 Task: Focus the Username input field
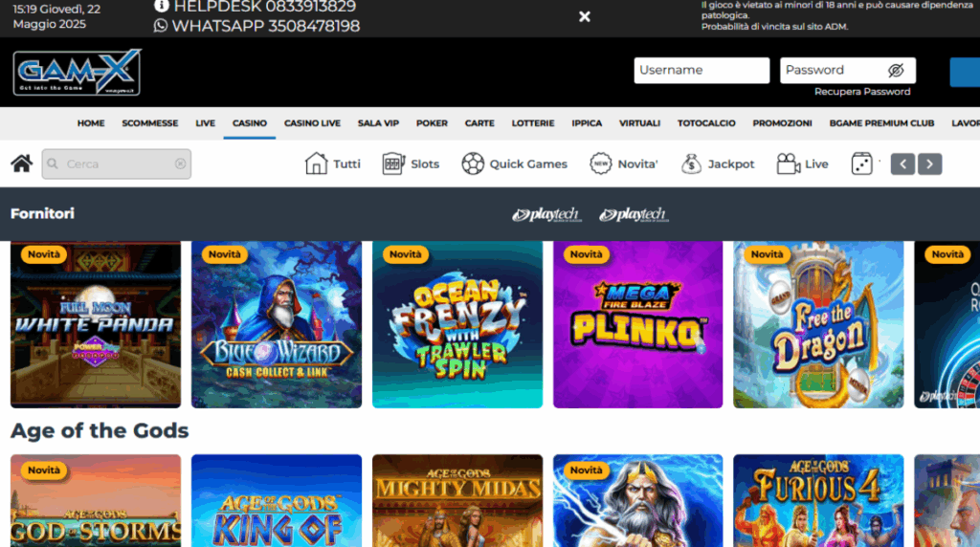[x=702, y=70]
